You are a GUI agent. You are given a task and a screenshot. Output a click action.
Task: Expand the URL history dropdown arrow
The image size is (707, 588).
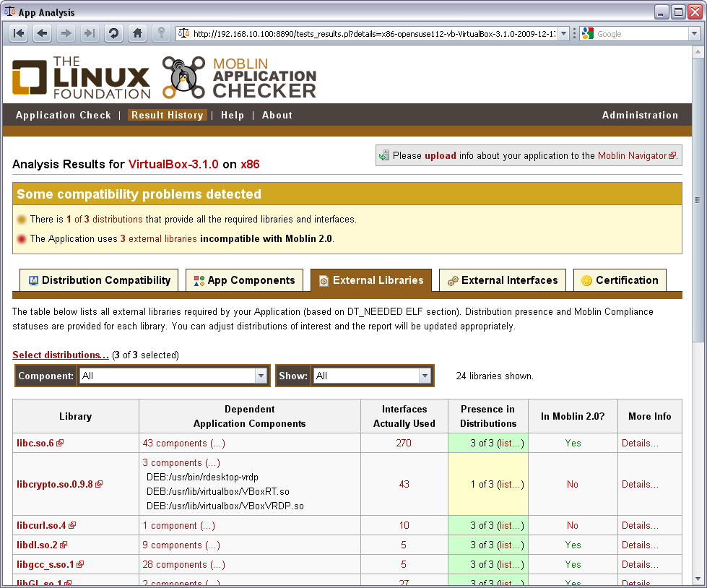tap(563, 33)
